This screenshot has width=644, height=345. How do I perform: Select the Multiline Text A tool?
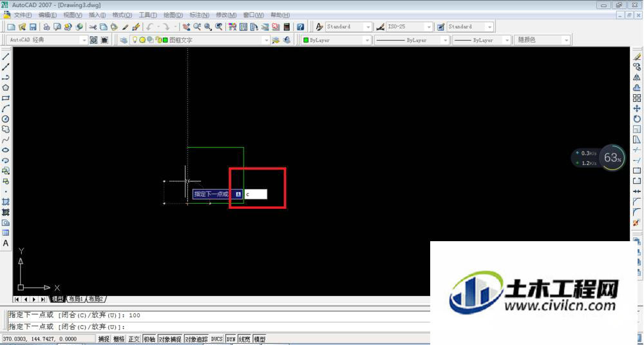tap(6, 243)
